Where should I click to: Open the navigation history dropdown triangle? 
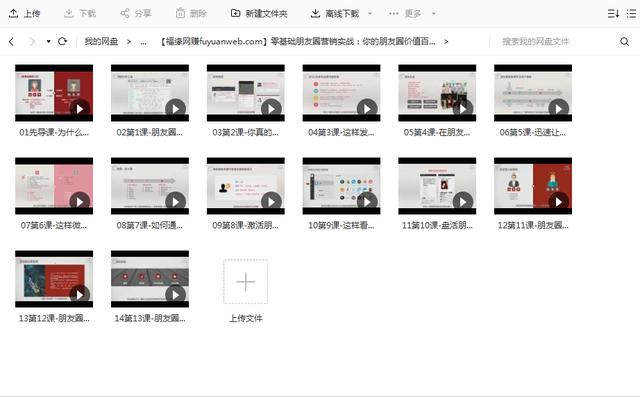click(x=48, y=41)
